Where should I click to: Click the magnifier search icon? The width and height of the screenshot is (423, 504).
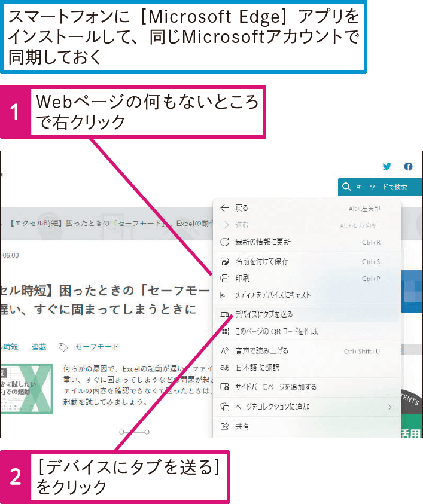pyautogui.click(x=346, y=187)
